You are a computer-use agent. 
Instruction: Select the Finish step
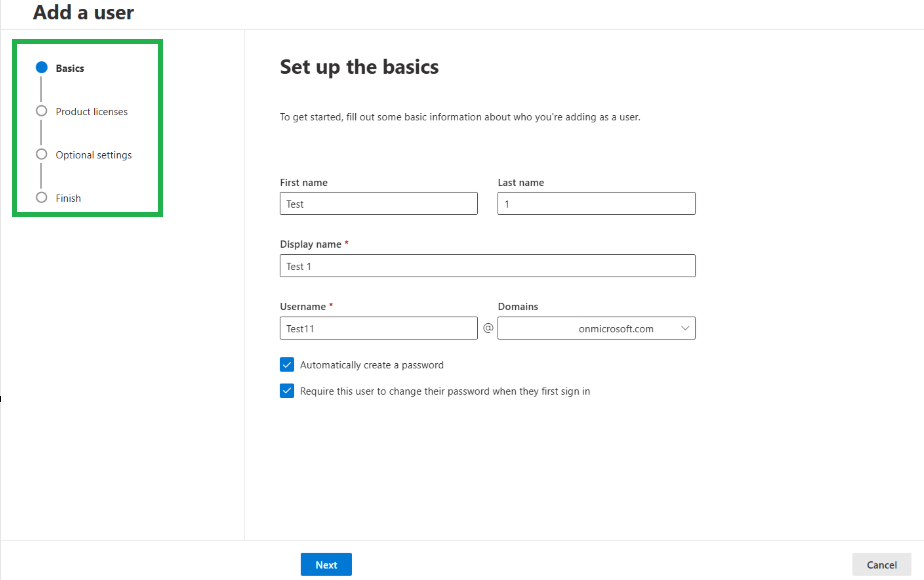[x=58, y=198]
